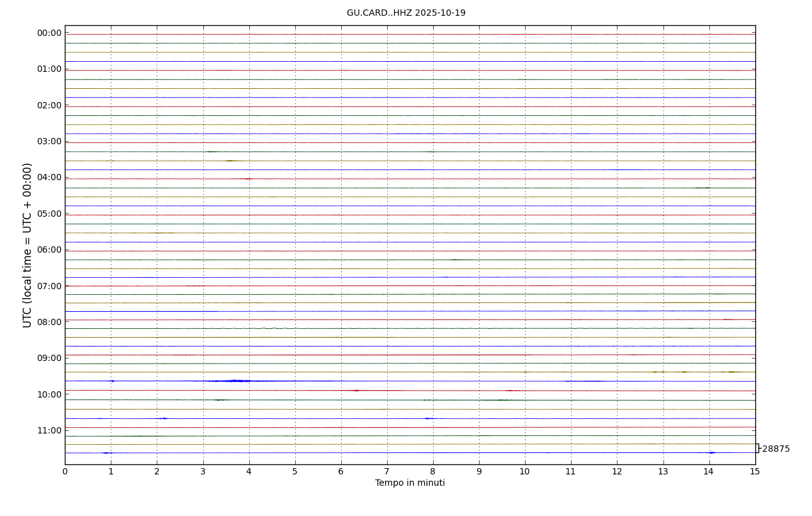The image size is (812, 516).
Task: Click the yellow event near minute 3.5 after 03:00
Action: tap(230, 161)
